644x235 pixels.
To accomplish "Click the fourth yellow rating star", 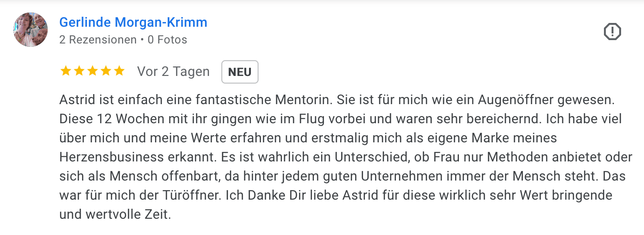I will coord(105,72).
